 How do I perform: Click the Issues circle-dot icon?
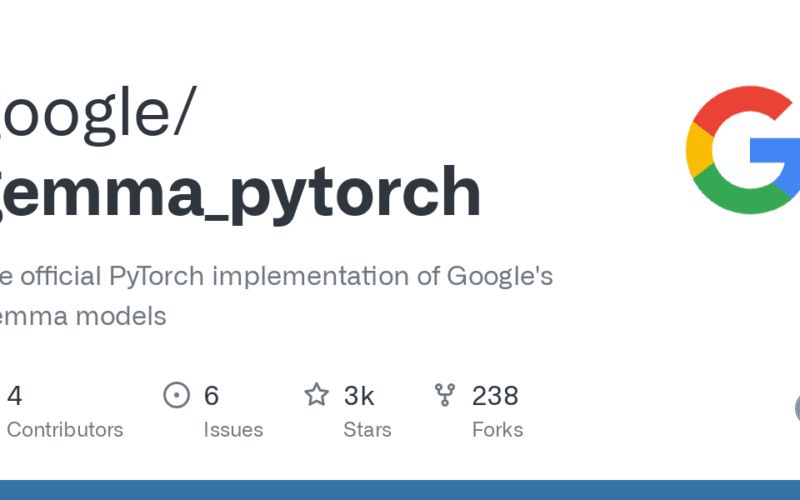coord(176,396)
